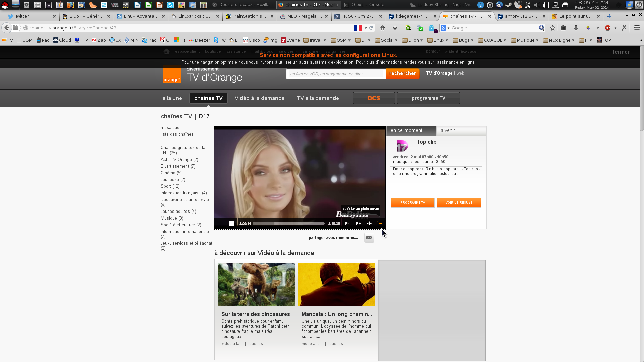Screen dimensions: 644x362
Task: Open the Adblock Plus ABP icon
Action: [x=608, y=28]
